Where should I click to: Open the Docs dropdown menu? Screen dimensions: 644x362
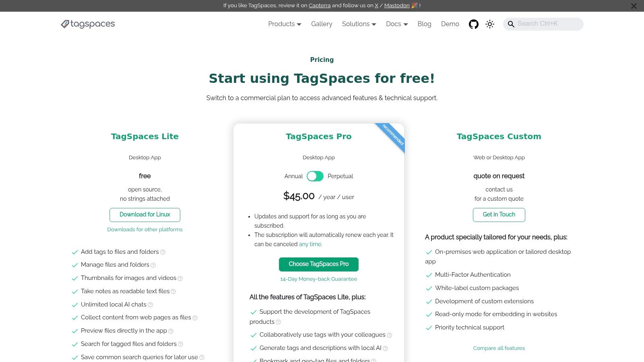[396, 24]
